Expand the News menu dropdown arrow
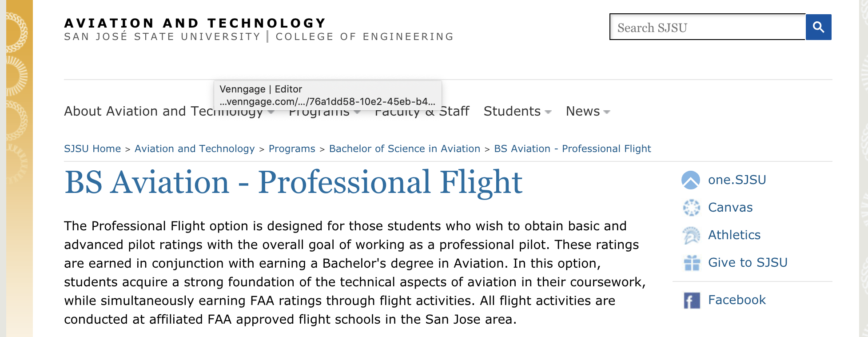Screen dimensions: 868x337 [x=607, y=112]
